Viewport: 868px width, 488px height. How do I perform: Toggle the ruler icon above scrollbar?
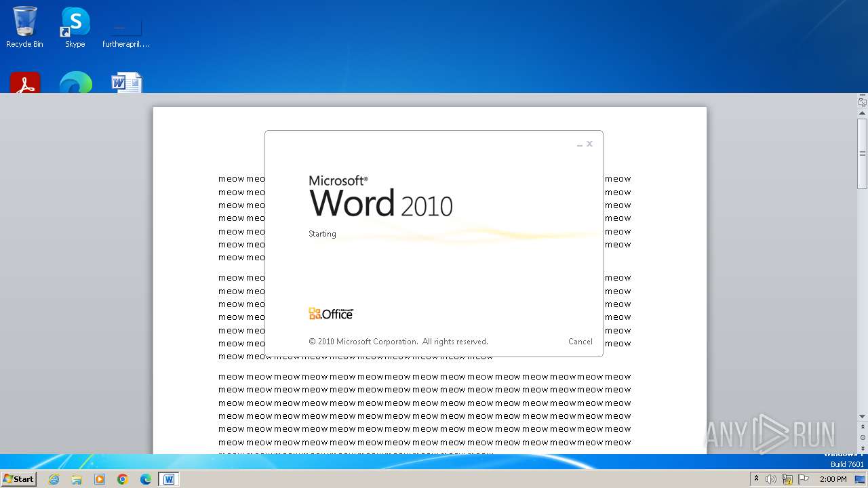click(x=863, y=102)
